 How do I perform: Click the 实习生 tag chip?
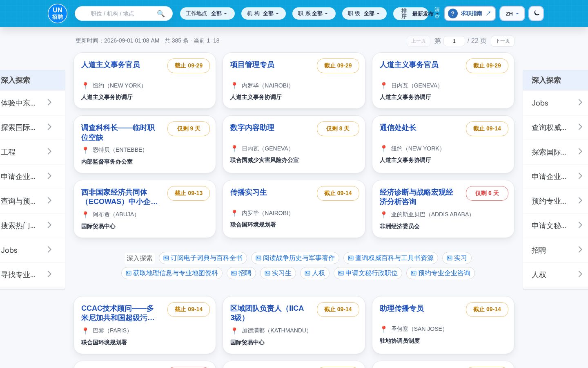coord(278,273)
